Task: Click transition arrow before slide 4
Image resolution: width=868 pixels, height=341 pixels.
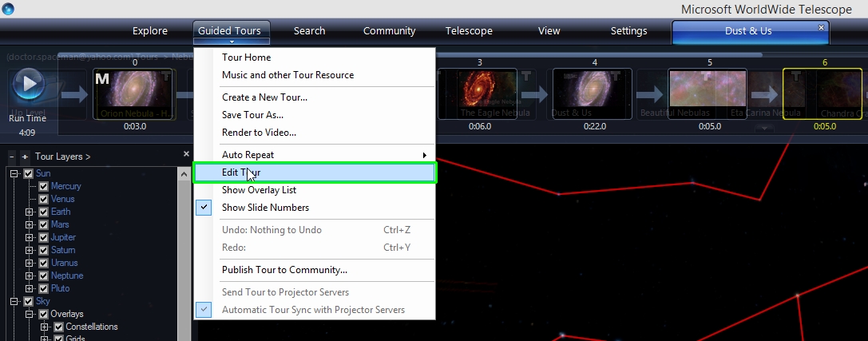Action: (534, 94)
